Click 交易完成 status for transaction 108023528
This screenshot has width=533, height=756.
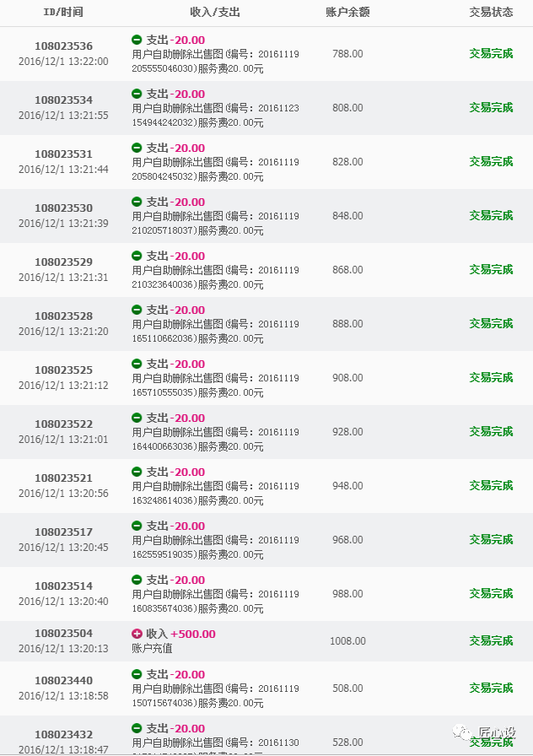(491, 324)
